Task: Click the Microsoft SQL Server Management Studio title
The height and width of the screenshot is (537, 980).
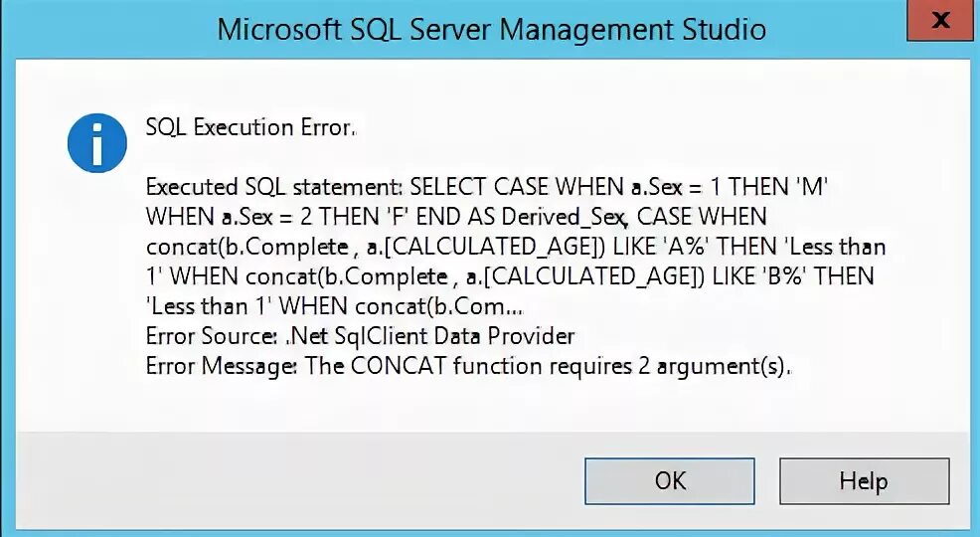Action: [491, 29]
